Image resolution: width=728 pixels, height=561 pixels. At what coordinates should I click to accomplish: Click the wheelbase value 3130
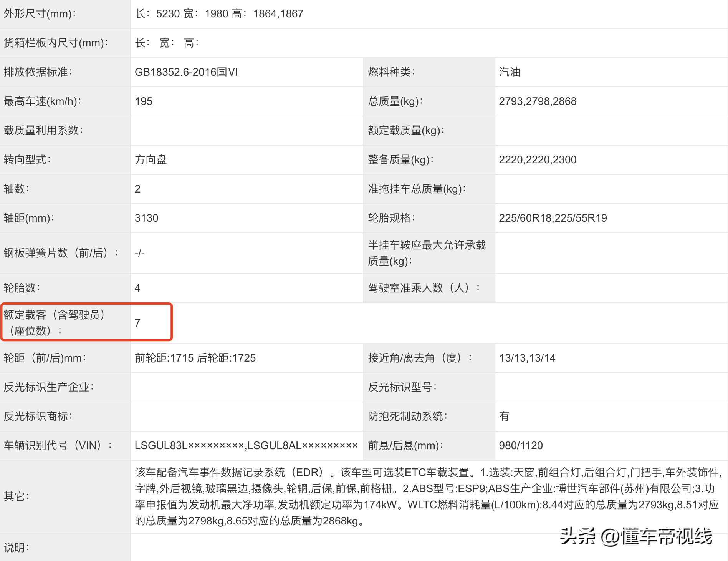tap(146, 218)
